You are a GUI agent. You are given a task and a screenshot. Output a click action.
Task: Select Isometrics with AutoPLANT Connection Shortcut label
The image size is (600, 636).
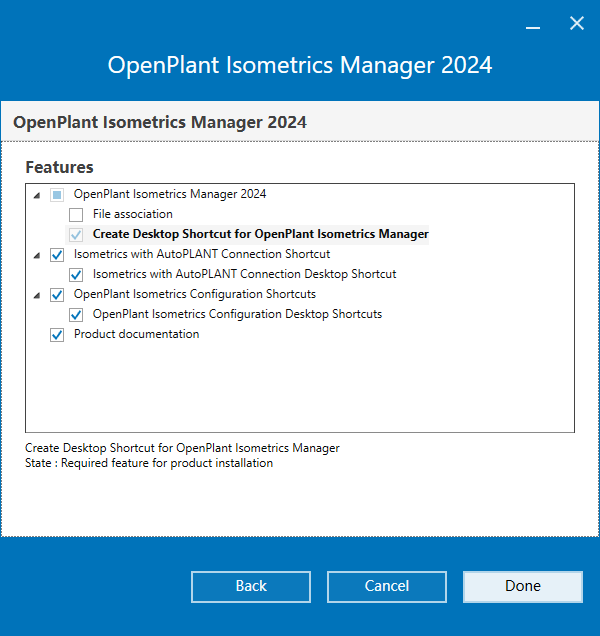[202, 254]
